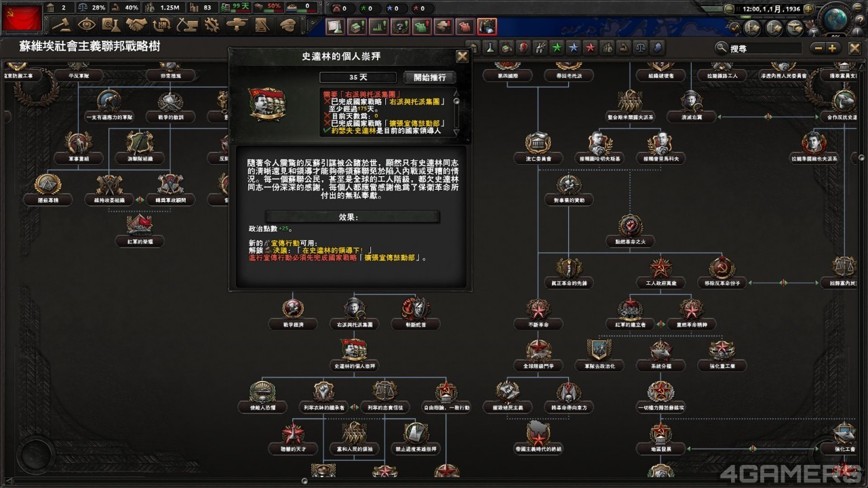The width and height of the screenshot is (868, 488).
Task: Close the 史達林的個人崇拜 details popup
Action: pos(462,56)
